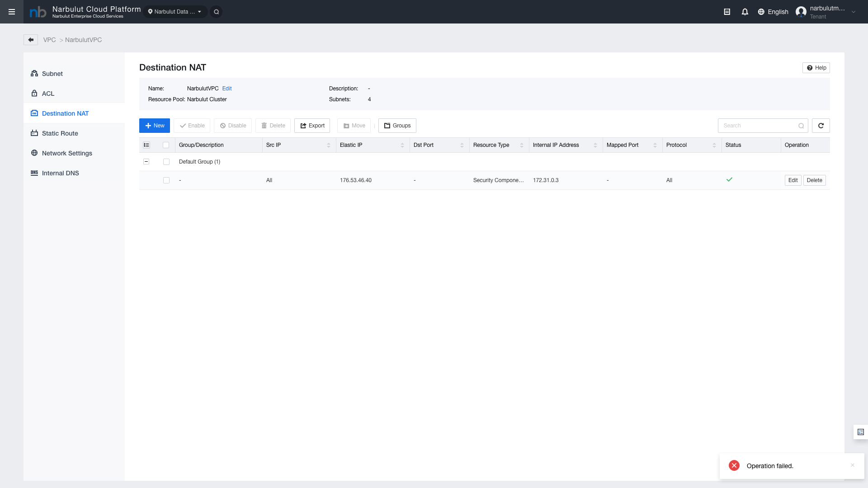Sort by Elastic IP column arrows

pyautogui.click(x=402, y=145)
